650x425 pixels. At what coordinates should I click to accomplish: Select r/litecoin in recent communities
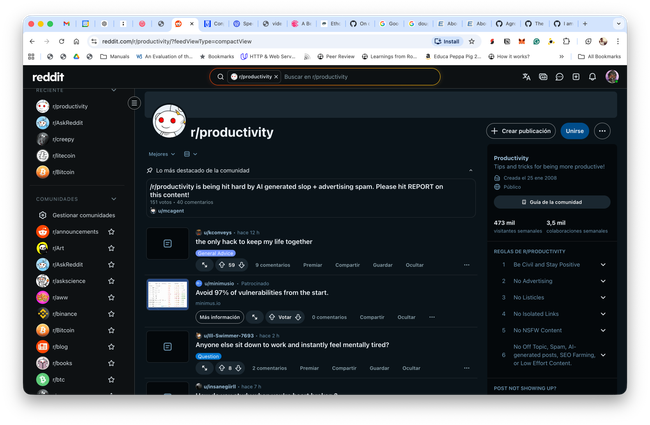point(65,155)
